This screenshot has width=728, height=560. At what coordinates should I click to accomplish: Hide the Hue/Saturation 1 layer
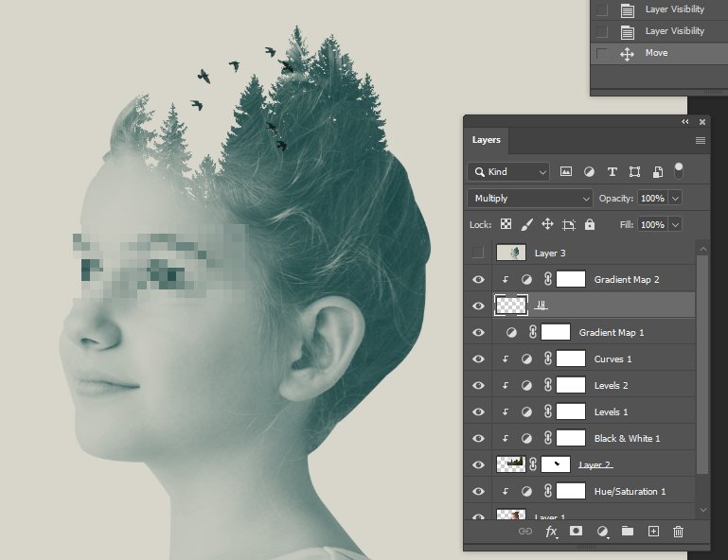(478, 491)
